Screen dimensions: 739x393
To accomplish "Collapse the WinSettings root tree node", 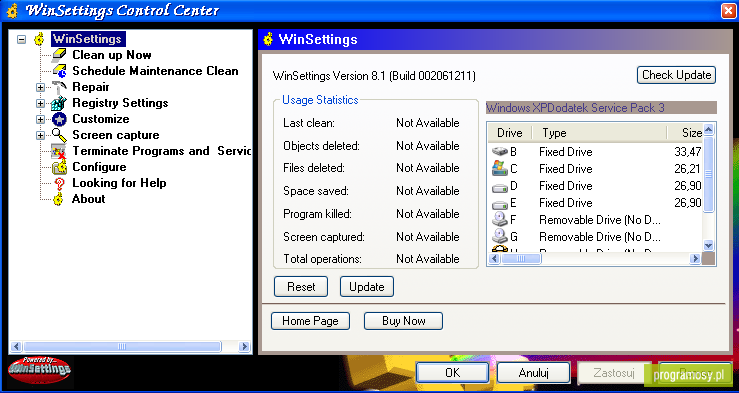I will 21,40.
